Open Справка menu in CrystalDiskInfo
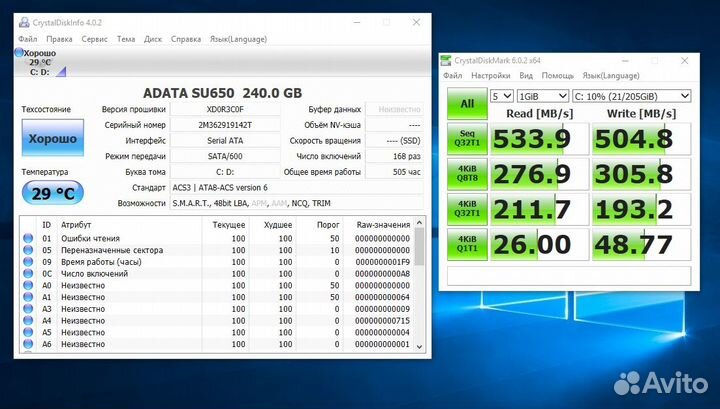720x409 pixels. click(186, 39)
